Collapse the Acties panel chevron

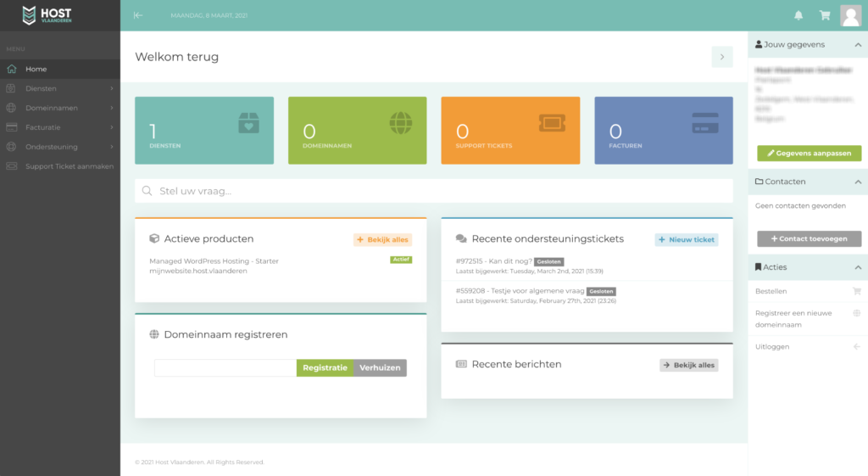[857, 267]
